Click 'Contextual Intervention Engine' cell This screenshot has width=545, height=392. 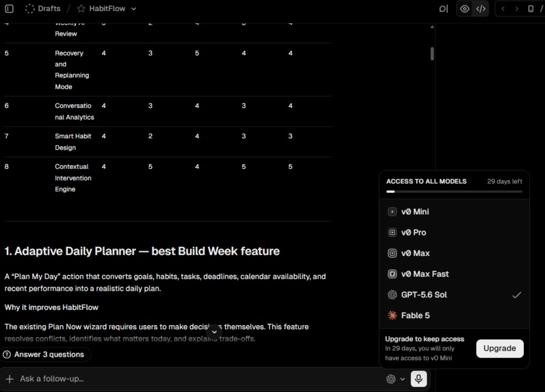[73, 178]
